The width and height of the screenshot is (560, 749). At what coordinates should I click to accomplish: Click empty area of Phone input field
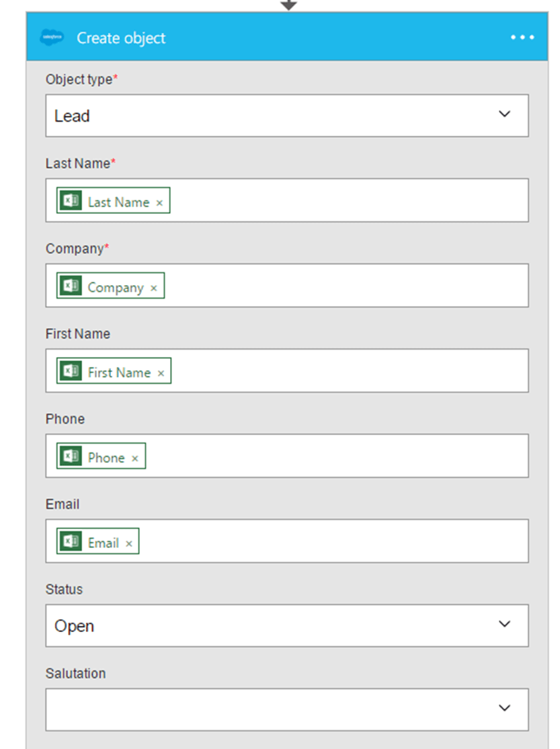(x=336, y=457)
